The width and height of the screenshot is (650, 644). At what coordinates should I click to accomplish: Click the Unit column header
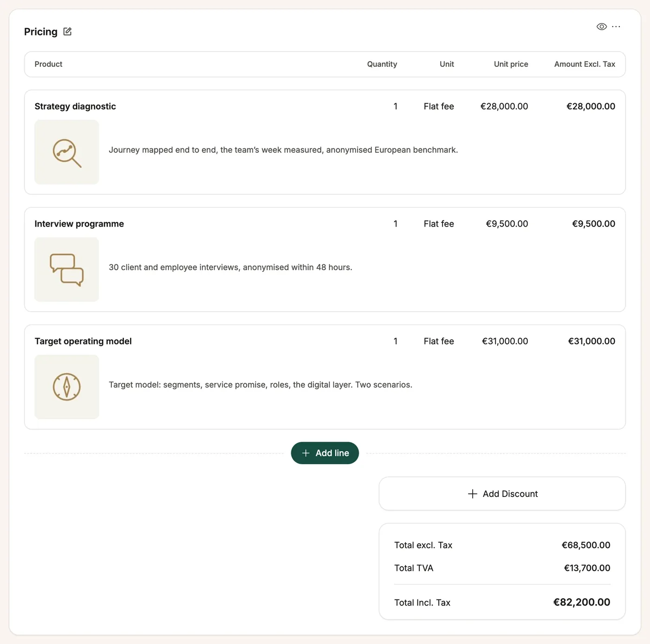click(447, 64)
